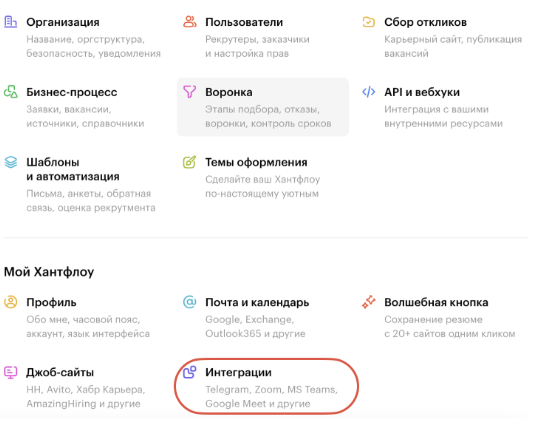Click the Сбор откликов folder icon
The width and height of the screenshot is (533, 433).
pyautogui.click(x=369, y=22)
